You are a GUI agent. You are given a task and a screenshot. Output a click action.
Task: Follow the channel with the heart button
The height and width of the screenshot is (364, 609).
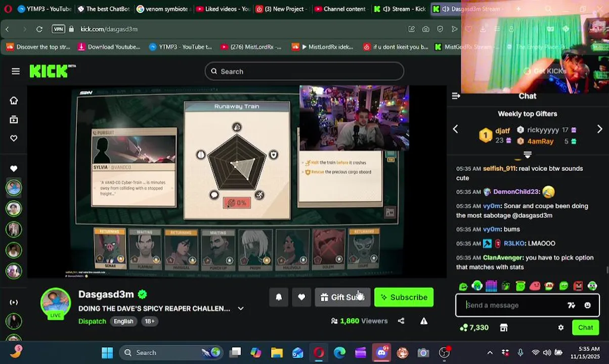pyautogui.click(x=301, y=297)
